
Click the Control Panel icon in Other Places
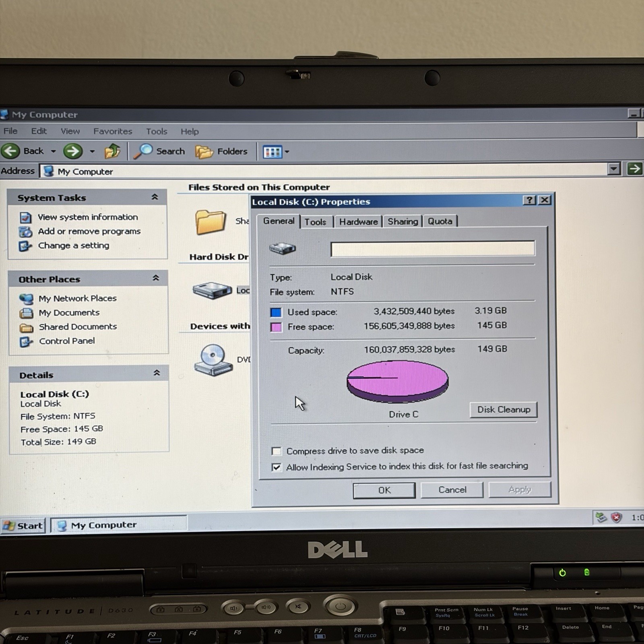click(x=27, y=342)
